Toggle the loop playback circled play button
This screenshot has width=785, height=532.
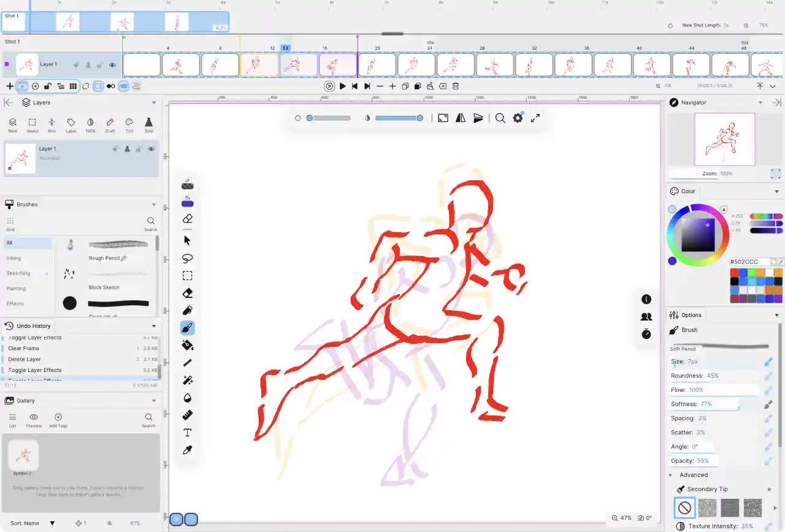tap(330, 86)
